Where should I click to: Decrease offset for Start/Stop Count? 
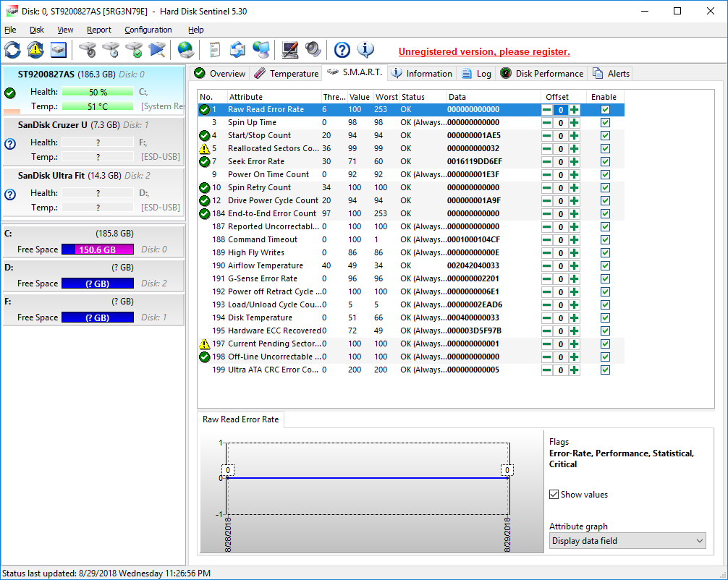tap(547, 136)
